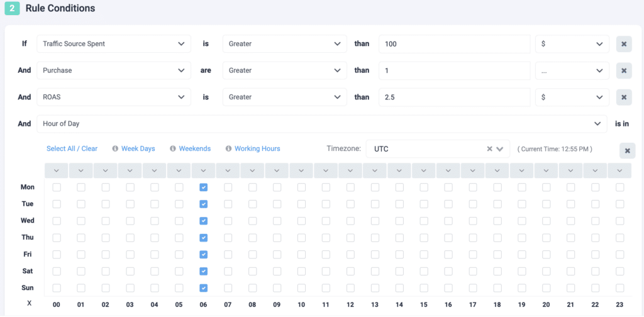Uncheck Sunday at hour 06
644x317 pixels.
coord(203,288)
